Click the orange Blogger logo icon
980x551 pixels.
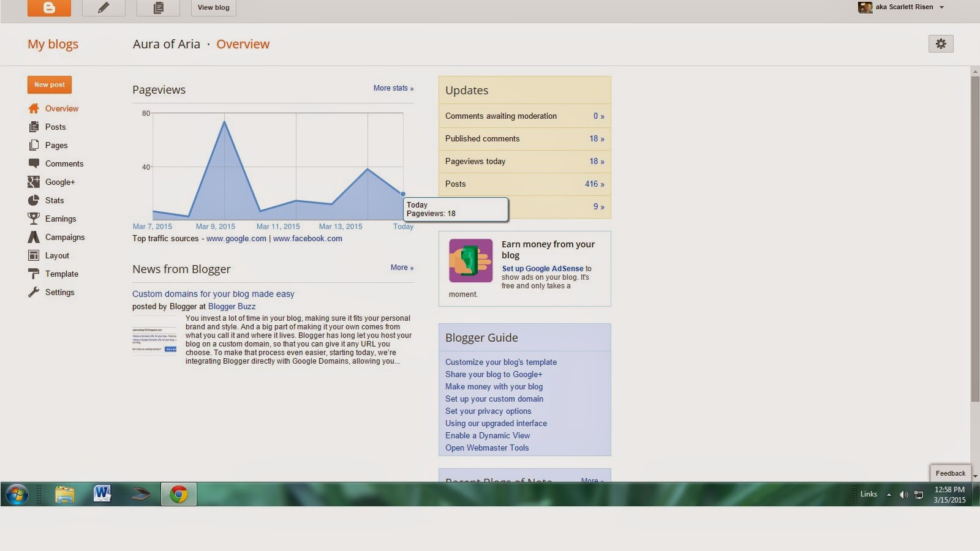click(x=49, y=7)
